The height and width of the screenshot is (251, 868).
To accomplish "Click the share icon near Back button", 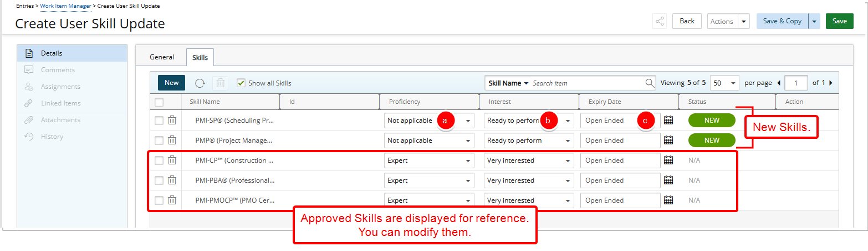I will point(660,21).
